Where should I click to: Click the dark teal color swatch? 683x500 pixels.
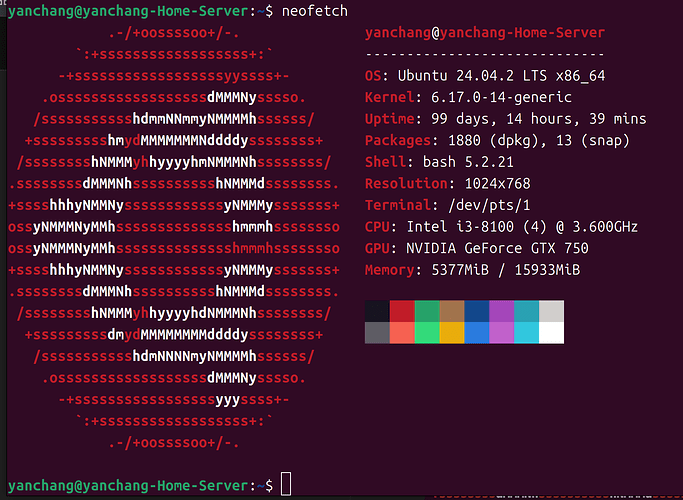pos(526,311)
